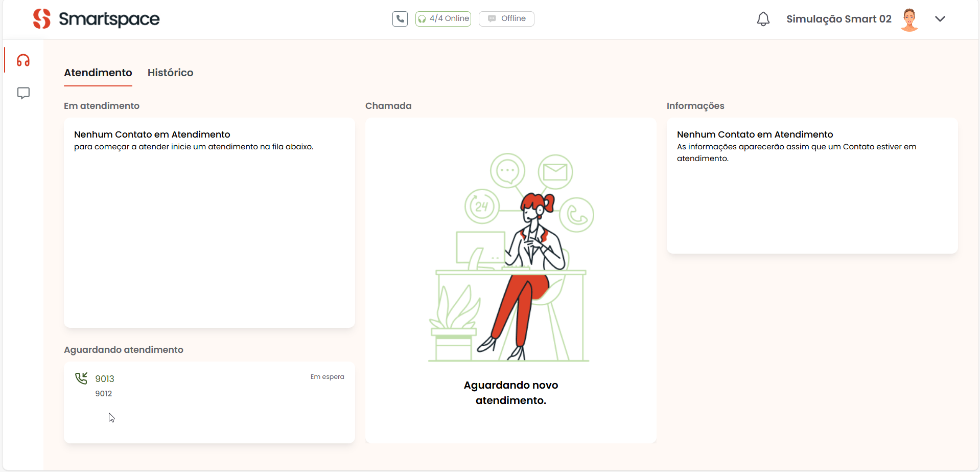
Task: Click the phone dialer icon in header
Action: (x=400, y=19)
